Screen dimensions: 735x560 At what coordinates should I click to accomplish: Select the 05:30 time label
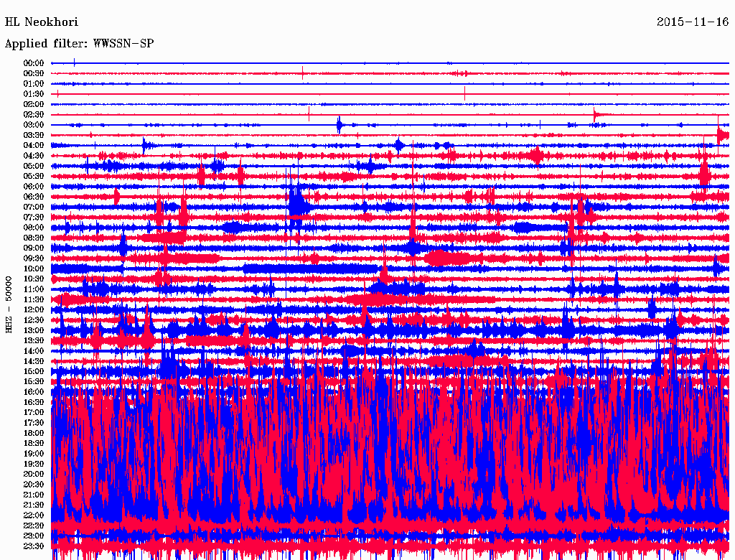pos(34,177)
